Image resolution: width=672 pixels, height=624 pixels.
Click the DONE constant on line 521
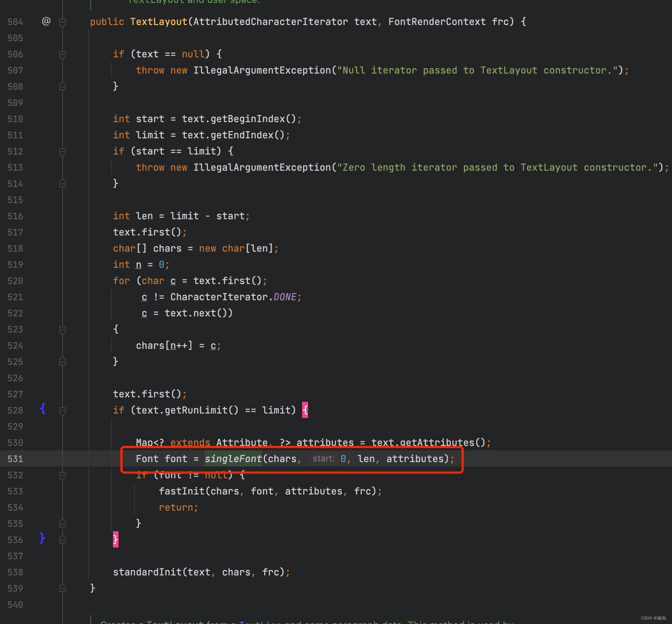(285, 297)
